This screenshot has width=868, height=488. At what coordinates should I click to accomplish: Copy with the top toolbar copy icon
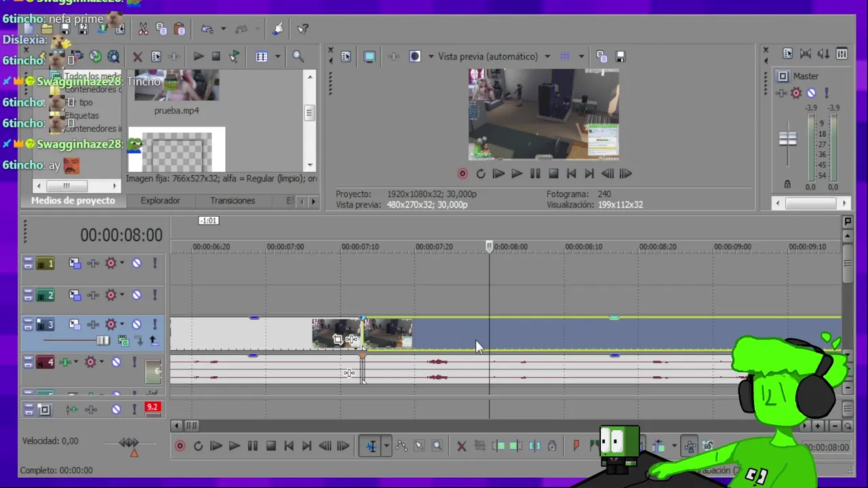click(x=161, y=29)
